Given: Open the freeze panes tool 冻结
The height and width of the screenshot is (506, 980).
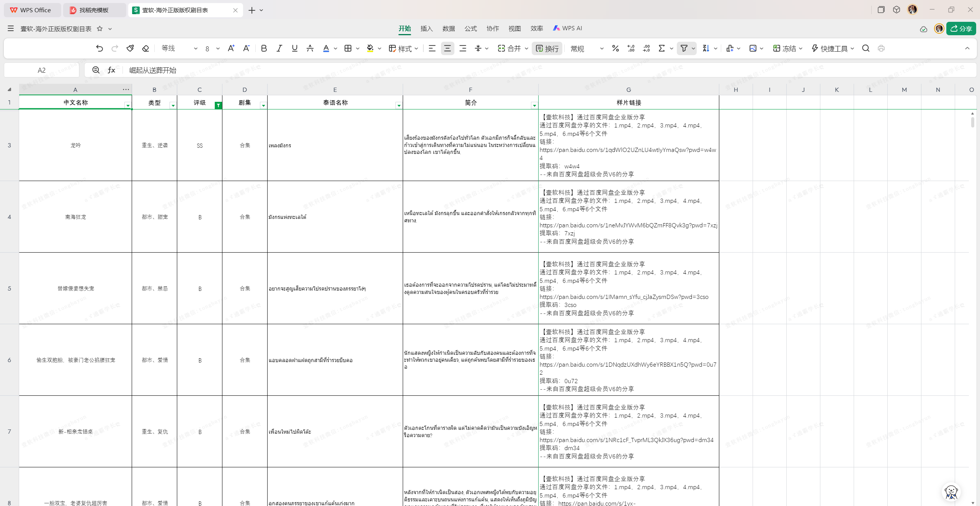Looking at the screenshot, I should (787, 48).
